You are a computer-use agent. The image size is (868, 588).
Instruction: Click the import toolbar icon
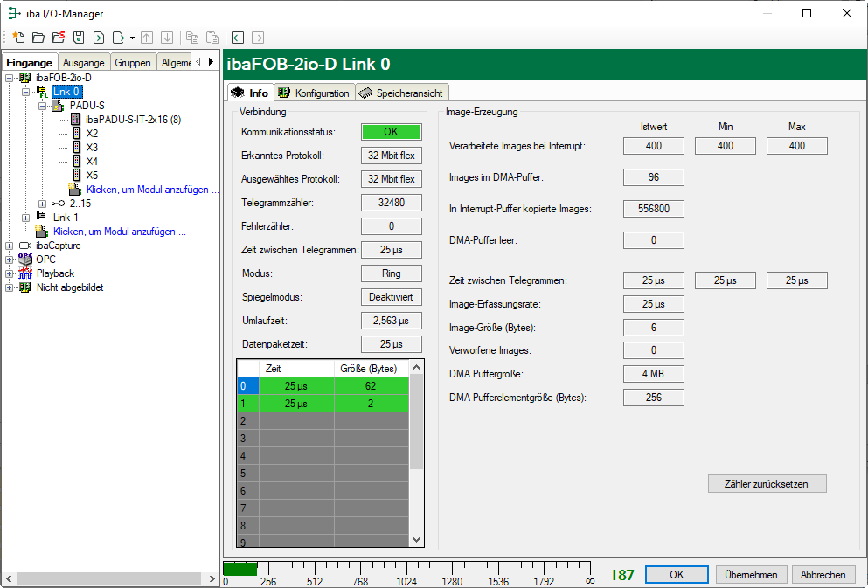98,38
